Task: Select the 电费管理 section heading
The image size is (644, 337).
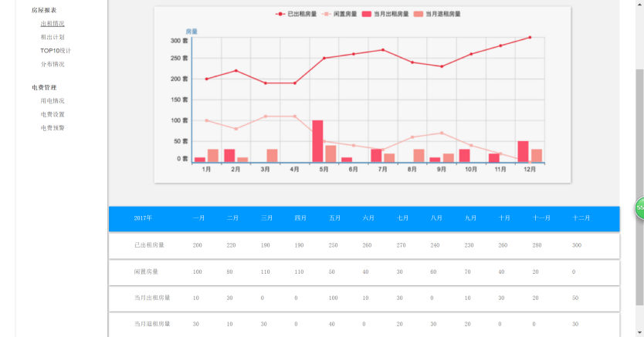Action: [44, 88]
